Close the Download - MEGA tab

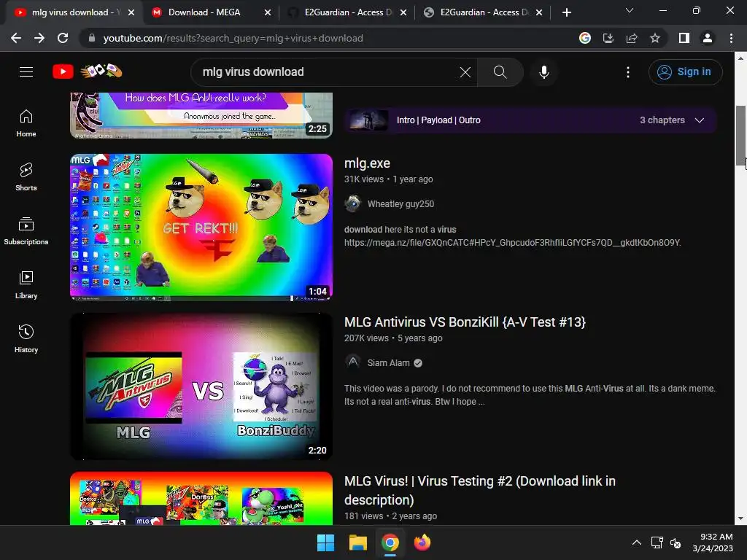point(268,12)
